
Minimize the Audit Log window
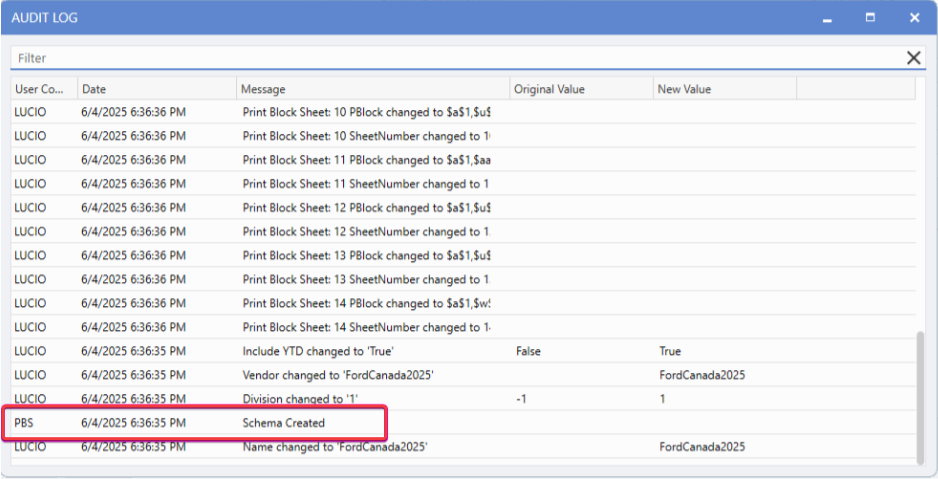coord(827,18)
